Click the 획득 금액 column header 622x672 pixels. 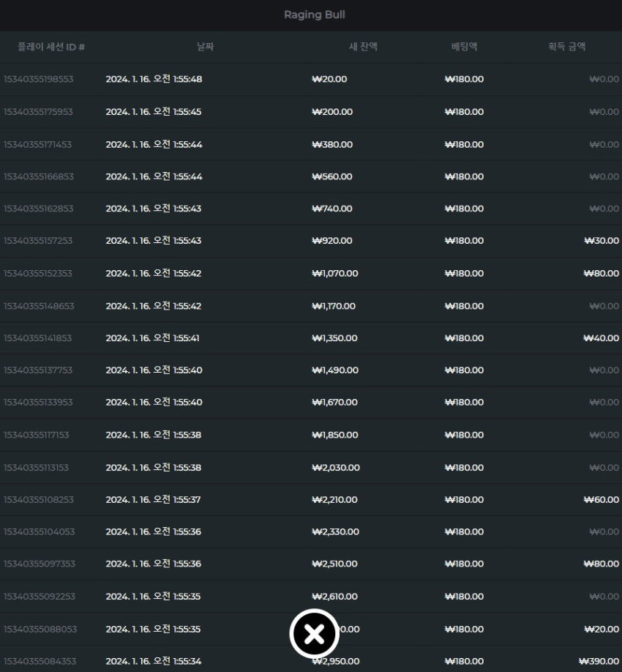point(566,47)
